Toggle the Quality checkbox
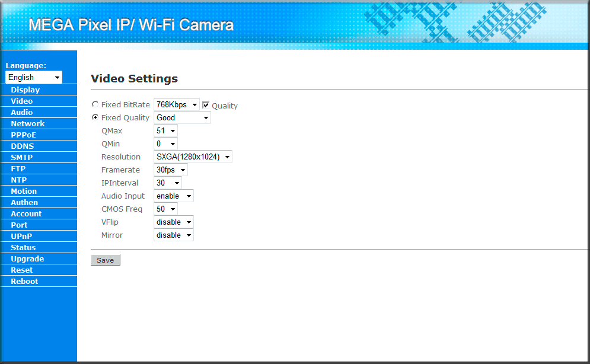The height and width of the screenshot is (364, 590). point(206,105)
